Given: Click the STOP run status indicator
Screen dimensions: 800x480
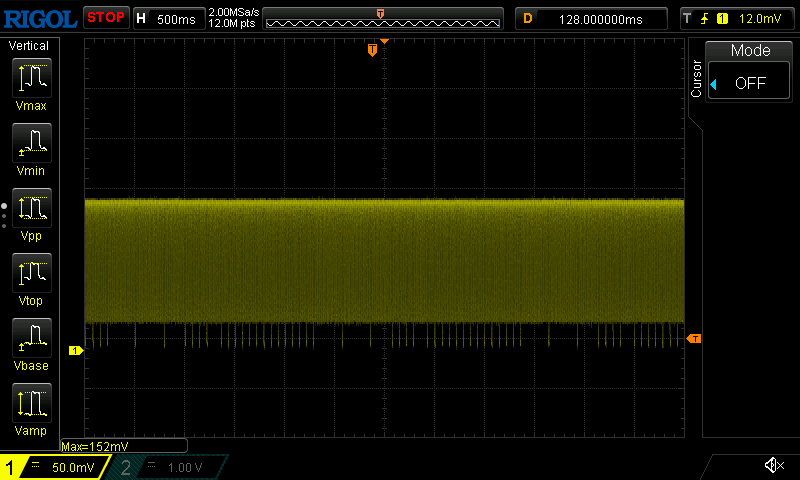Looking at the screenshot, I should click(x=106, y=18).
